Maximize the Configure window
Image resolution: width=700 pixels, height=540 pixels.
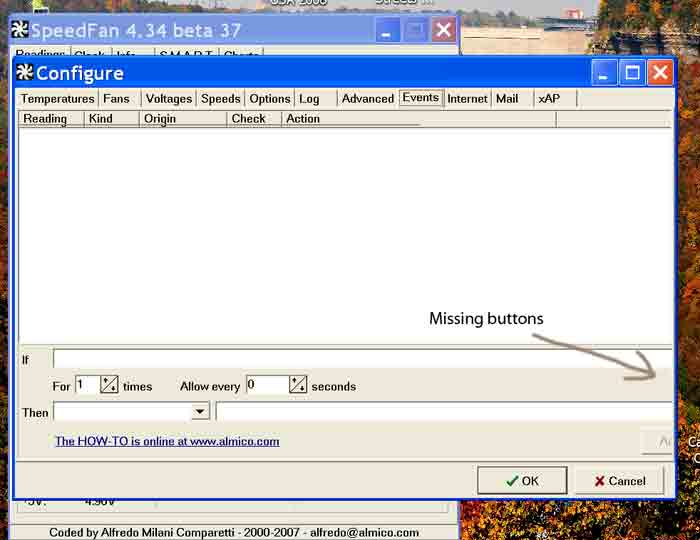point(632,73)
